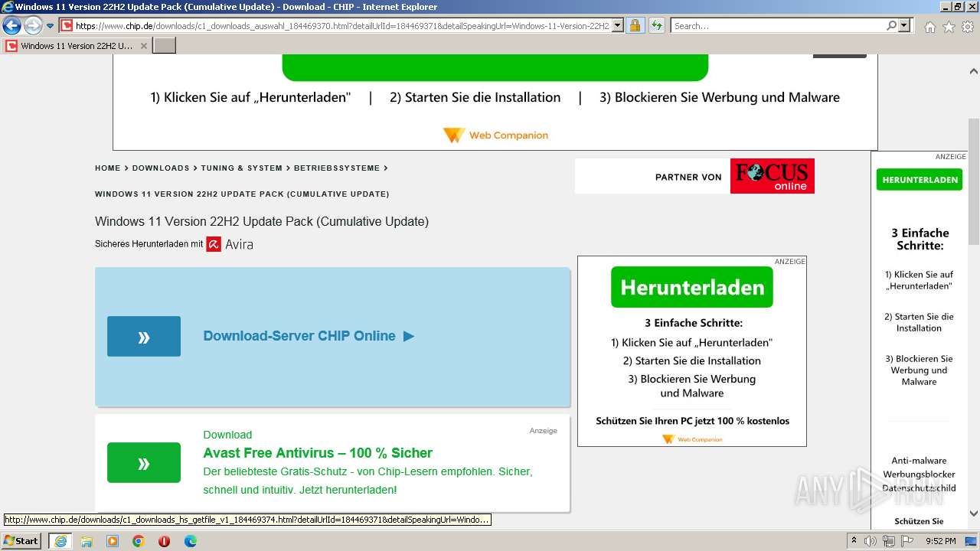Click the blue double-arrow download button
980x551 pixels.
pyautogui.click(x=144, y=337)
